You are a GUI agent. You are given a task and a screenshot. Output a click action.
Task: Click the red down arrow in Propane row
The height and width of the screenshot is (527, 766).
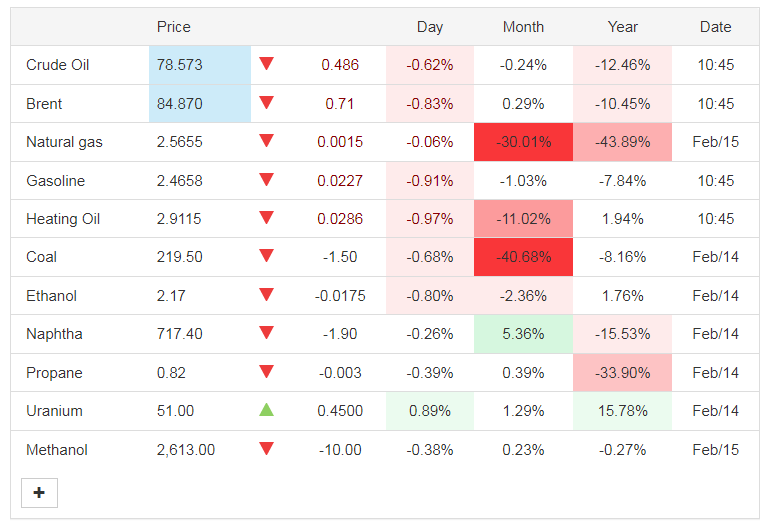coord(266,372)
